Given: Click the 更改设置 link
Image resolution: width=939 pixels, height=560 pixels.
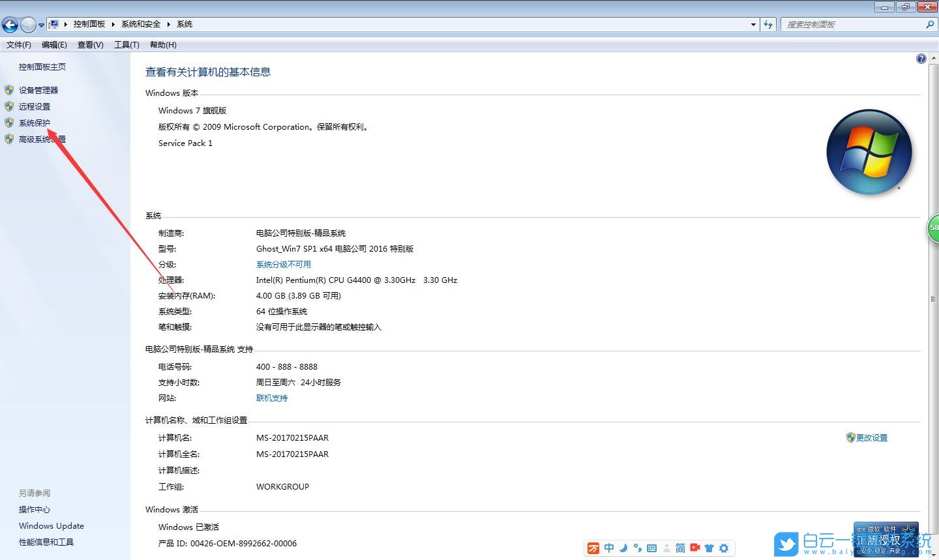Looking at the screenshot, I should [x=871, y=438].
